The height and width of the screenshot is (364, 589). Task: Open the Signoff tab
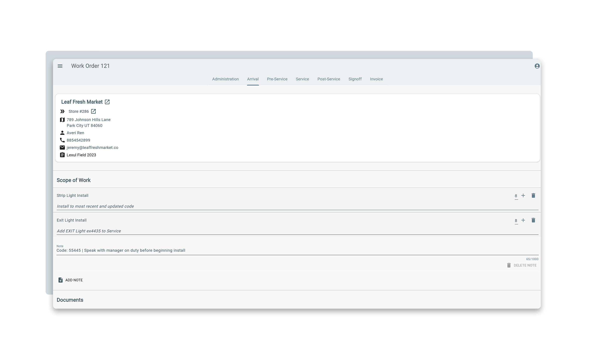[x=355, y=79]
